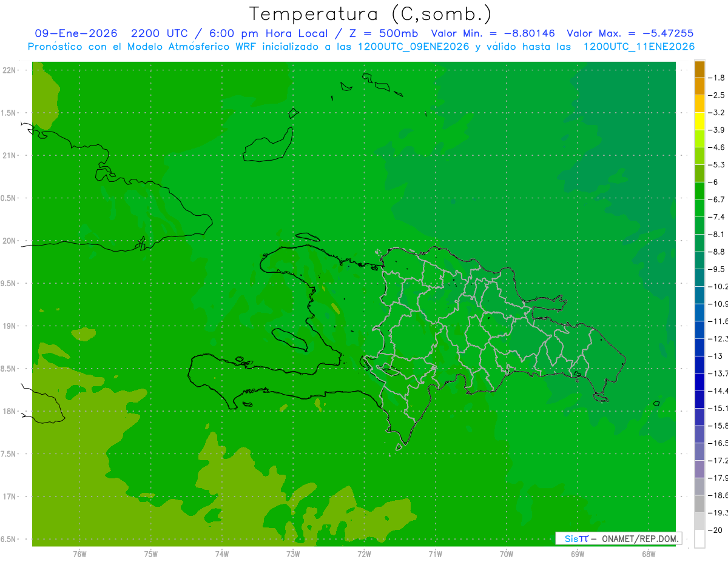Click the "71W" longitude axis label
Image resolution: width=728 pixels, height=562 pixels.
click(x=435, y=554)
